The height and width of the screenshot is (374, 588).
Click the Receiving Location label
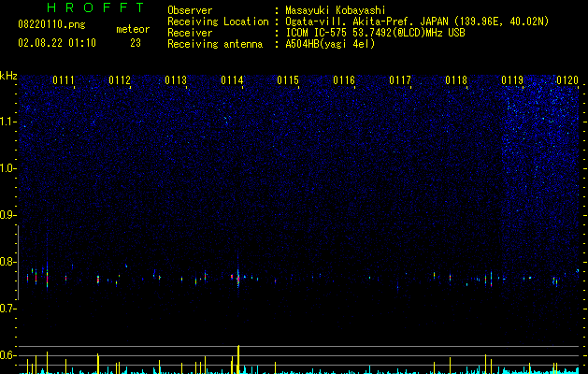(x=218, y=22)
